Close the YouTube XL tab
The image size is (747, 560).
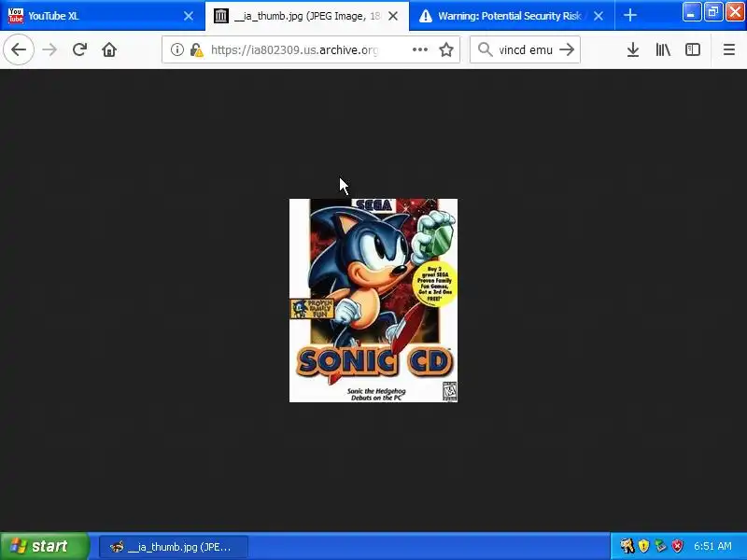(189, 16)
